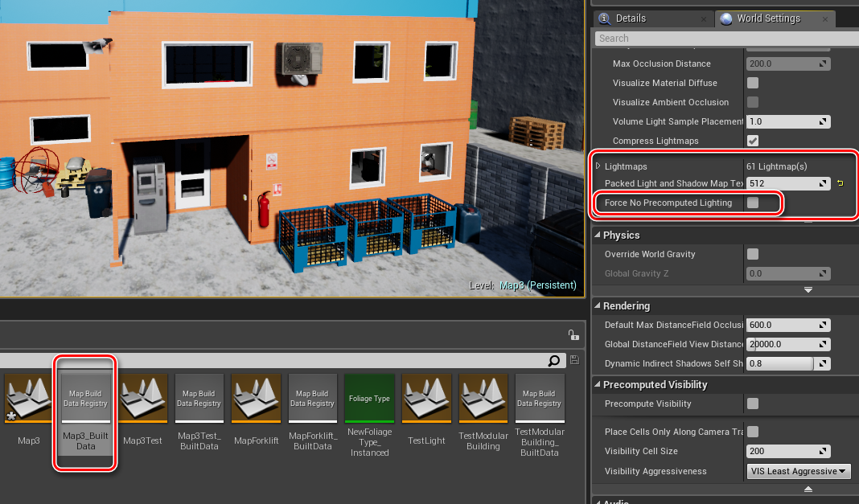This screenshot has width=859, height=504.
Task: Click the "Max Occlusion Distance" label
Action: click(x=662, y=64)
